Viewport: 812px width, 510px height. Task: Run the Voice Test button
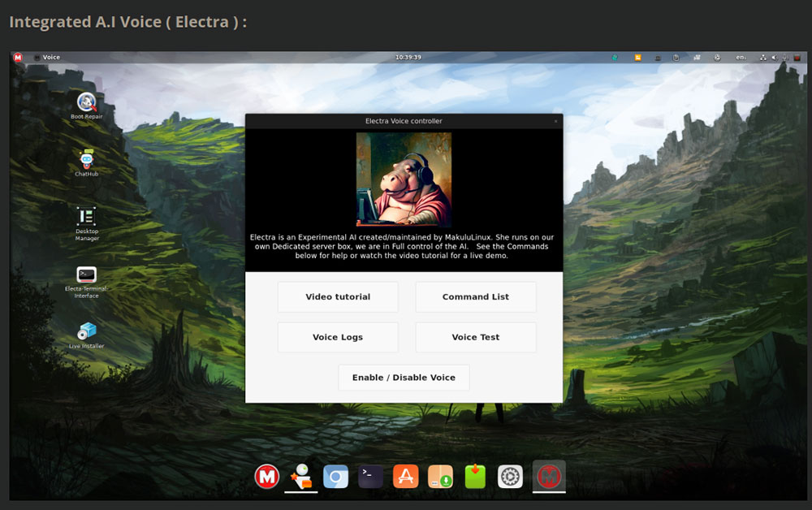pyautogui.click(x=475, y=337)
